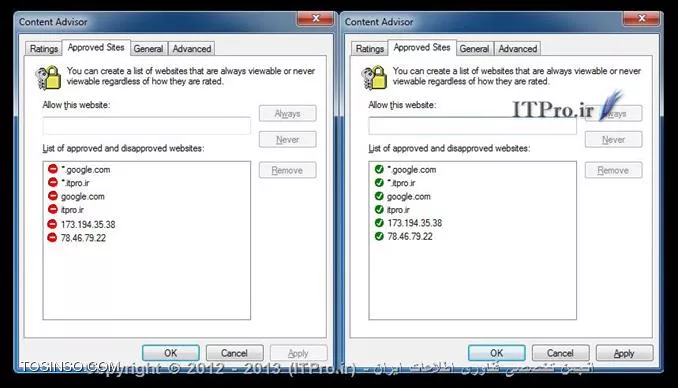Select *.google.com entry in left disapproved list

click(x=86, y=170)
